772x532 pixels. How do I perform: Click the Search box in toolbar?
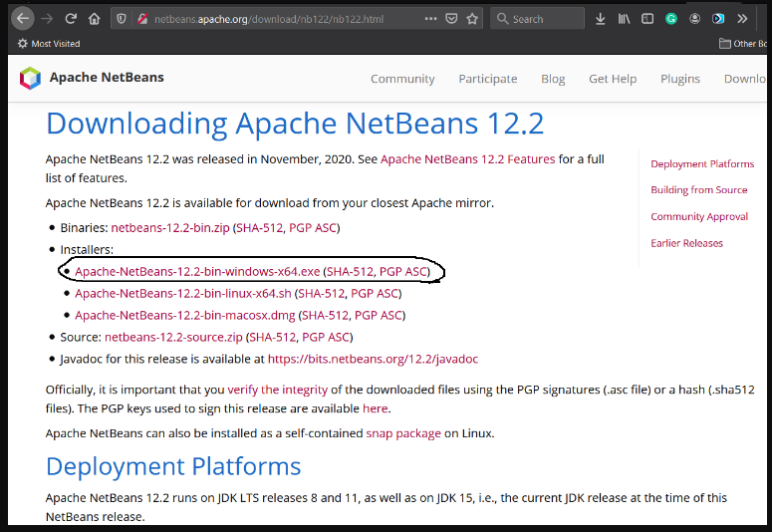537,19
